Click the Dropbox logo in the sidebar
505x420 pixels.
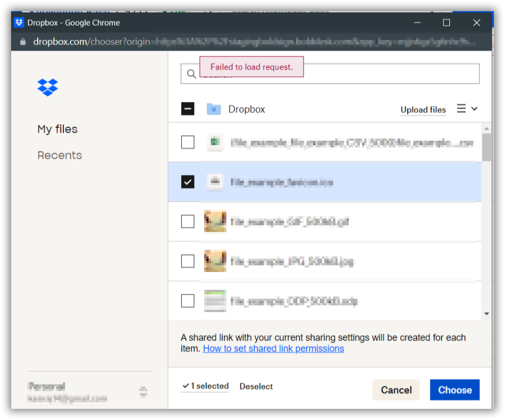[x=47, y=87]
